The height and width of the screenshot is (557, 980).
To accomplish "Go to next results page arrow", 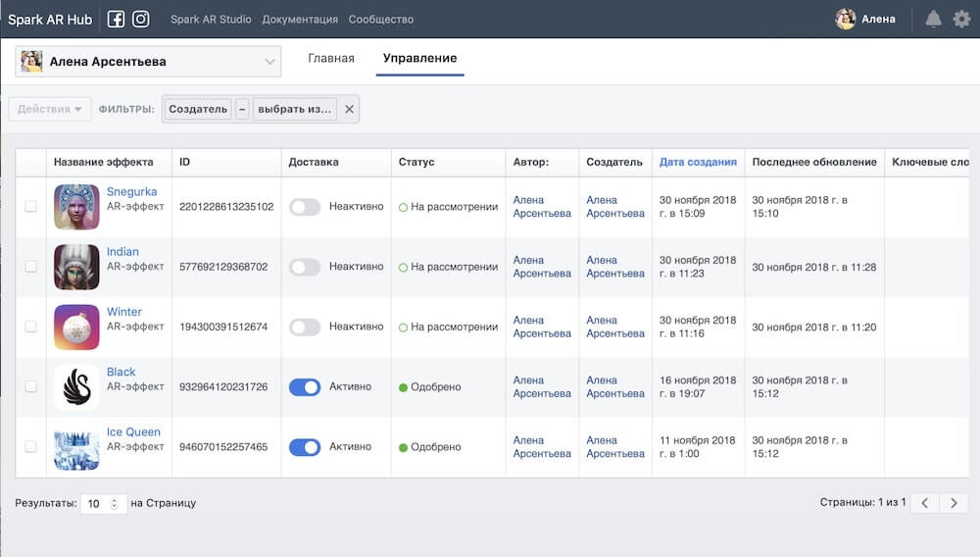I will [x=954, y=503].
